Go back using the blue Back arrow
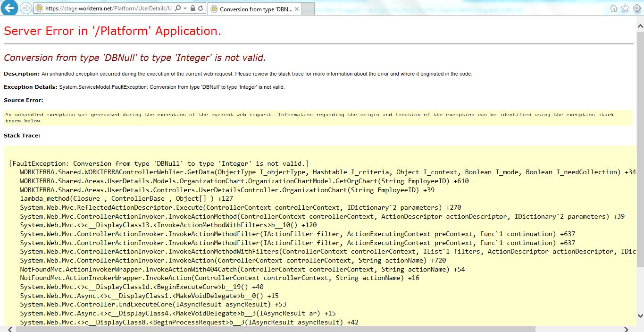Viewport: 644px width, 332px height. [x=10, y=8]
